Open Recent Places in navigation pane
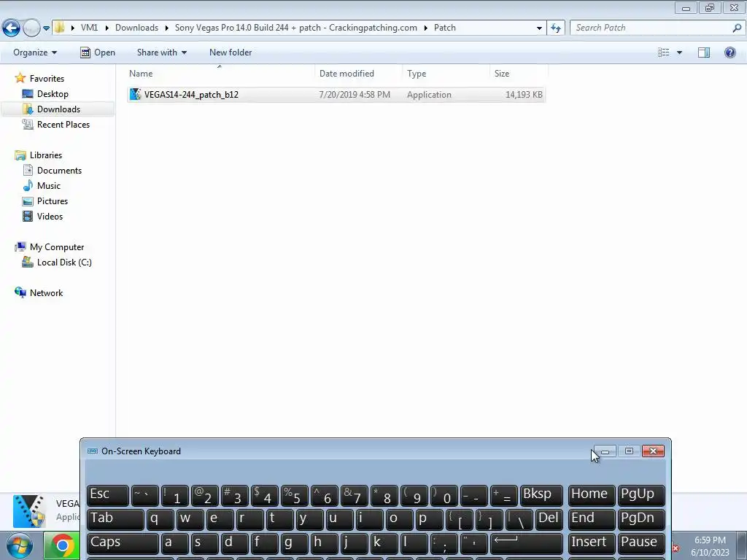Viewport: 747px width, 560px height. (63, 124)
